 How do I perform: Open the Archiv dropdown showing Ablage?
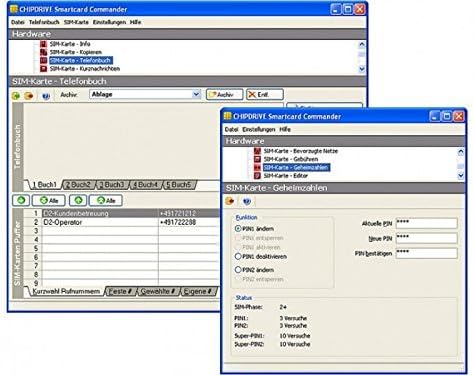coord(145,95)
